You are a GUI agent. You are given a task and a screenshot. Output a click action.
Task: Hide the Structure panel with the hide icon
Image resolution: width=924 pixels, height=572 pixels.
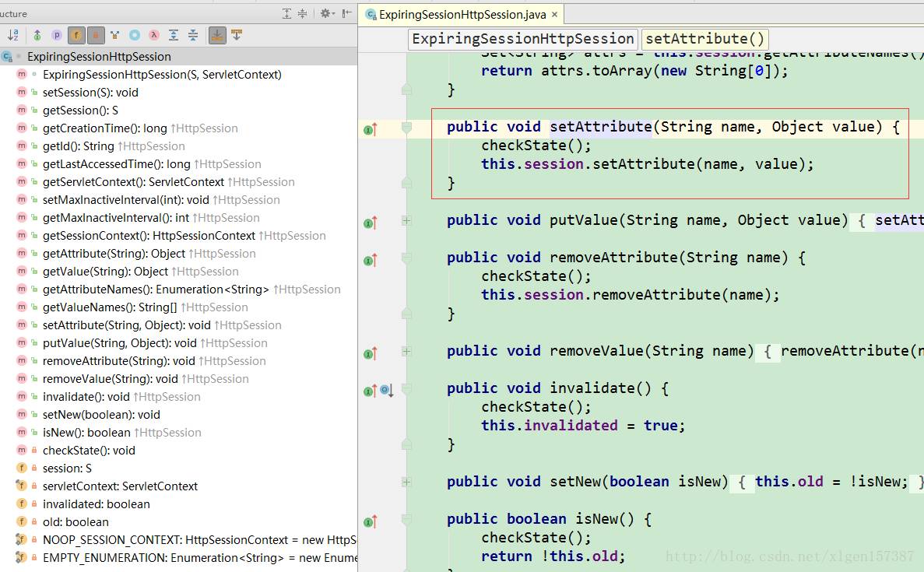(x=346, y=13)
